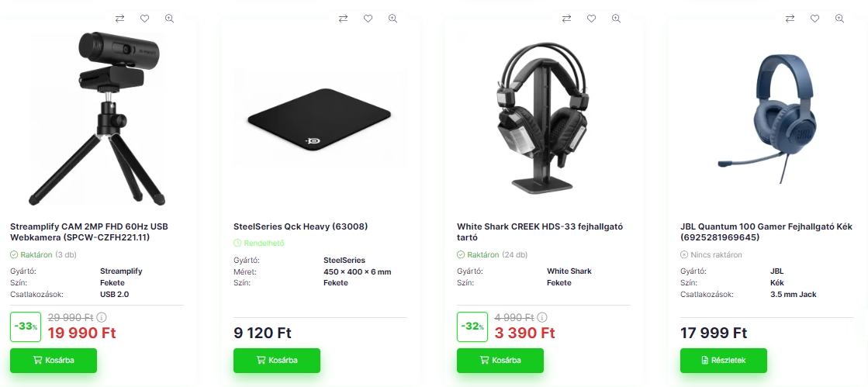
Task: Magnify the White Shark stand image
Action: pyautogui.click(x=616, y=19)
